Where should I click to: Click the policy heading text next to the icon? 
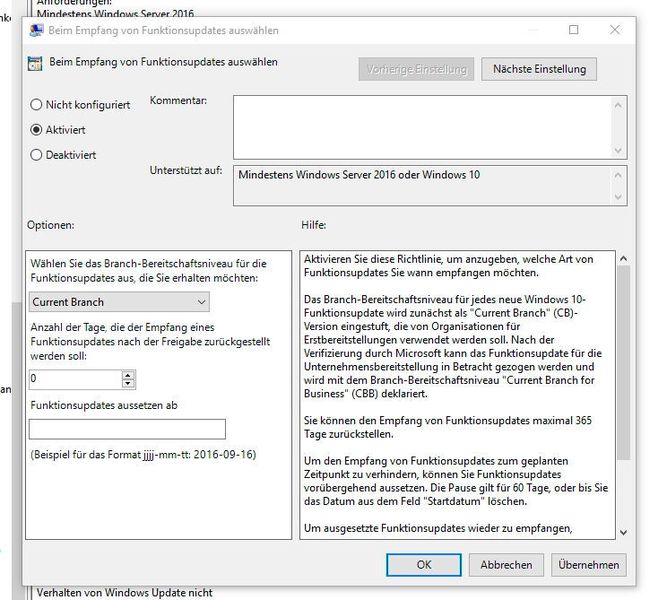click(163, 62)
